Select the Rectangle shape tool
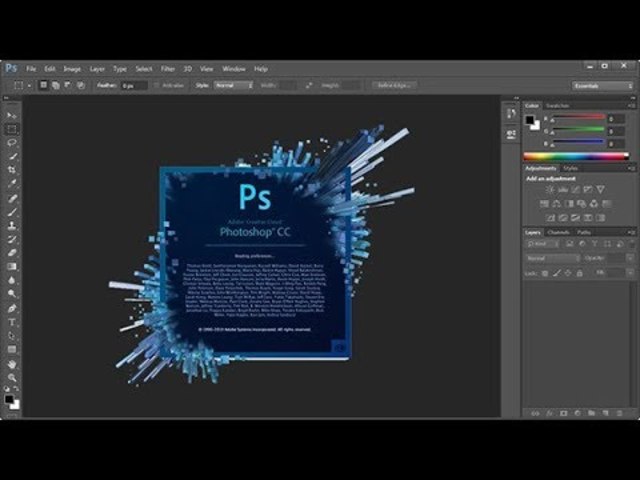 12,349
